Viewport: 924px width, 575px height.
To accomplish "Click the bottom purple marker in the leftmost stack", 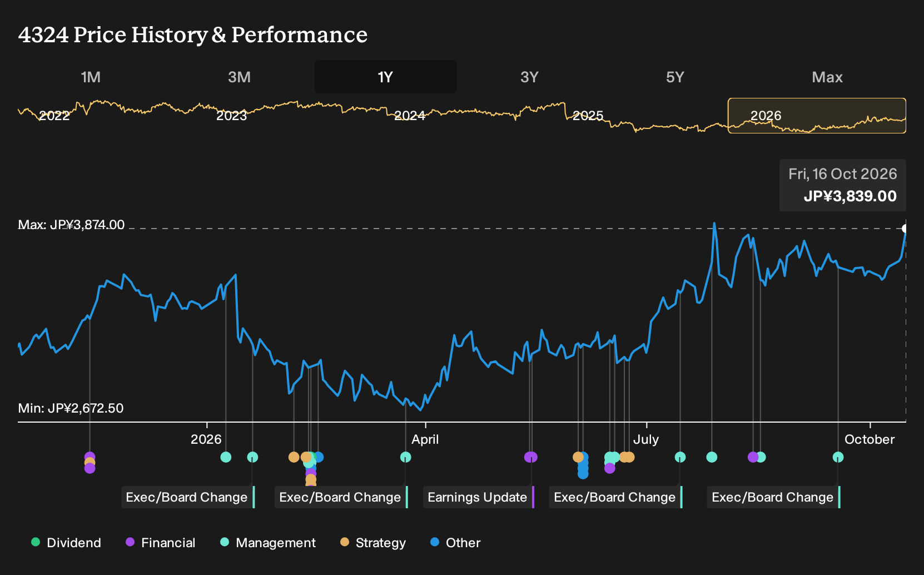I will point(90,469).
